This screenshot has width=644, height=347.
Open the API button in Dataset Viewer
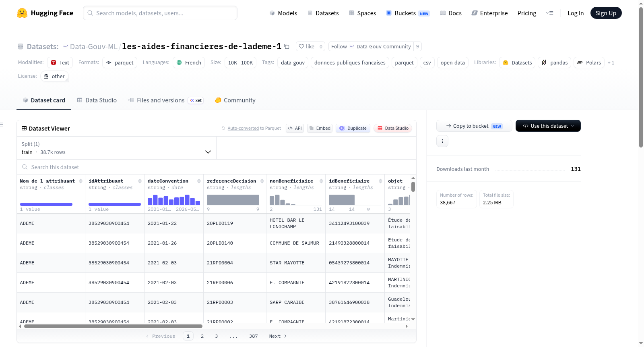(295, 128)
